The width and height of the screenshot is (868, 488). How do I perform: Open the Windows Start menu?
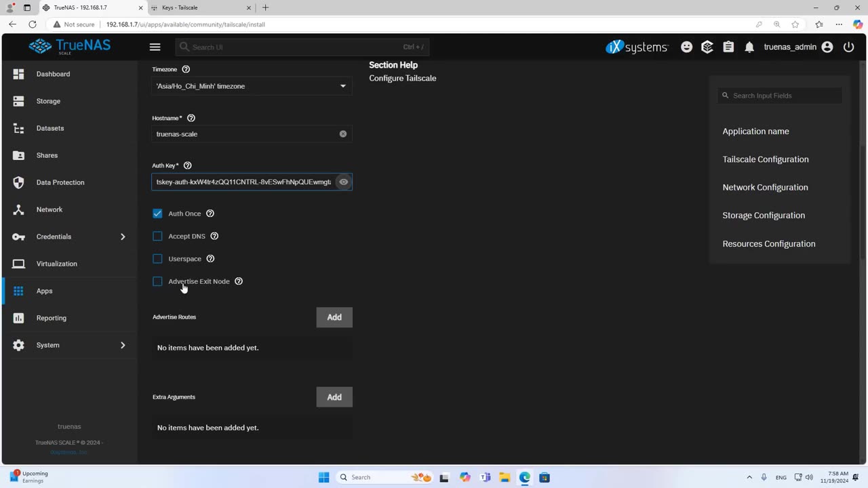[323, 477]
